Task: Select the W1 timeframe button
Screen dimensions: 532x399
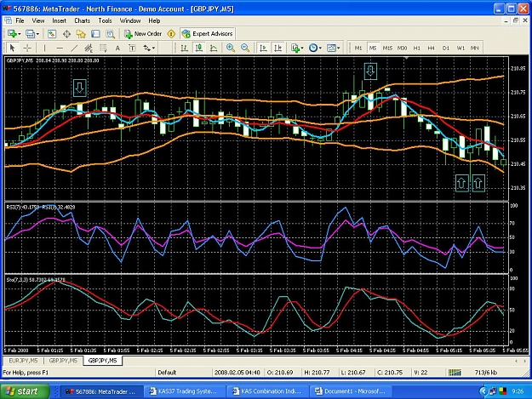Action: click(460, 48)
